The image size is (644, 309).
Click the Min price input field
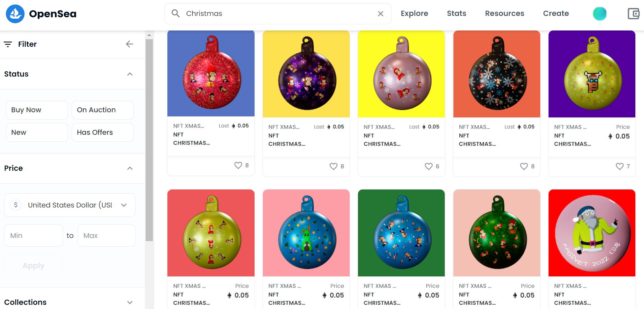[34, 236]
